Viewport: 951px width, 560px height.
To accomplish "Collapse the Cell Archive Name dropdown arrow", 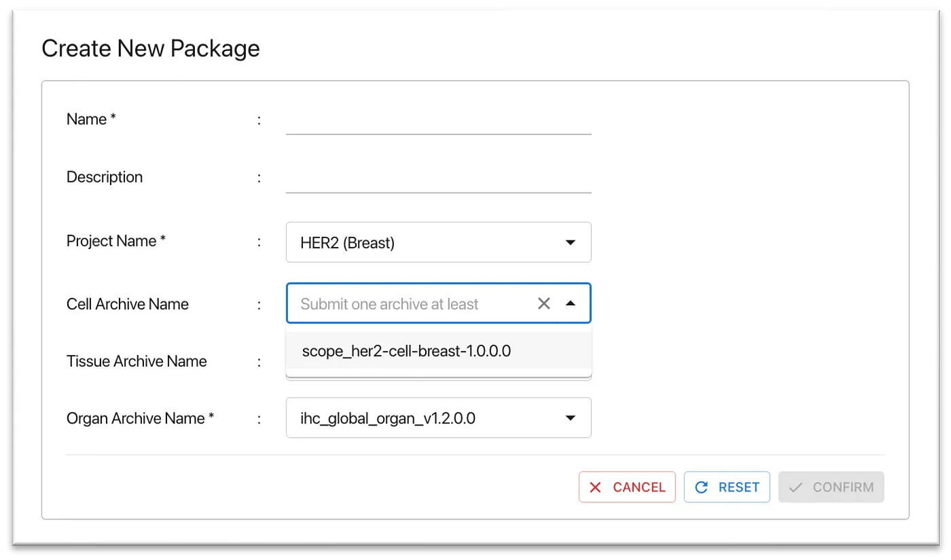I will point(571,303).
